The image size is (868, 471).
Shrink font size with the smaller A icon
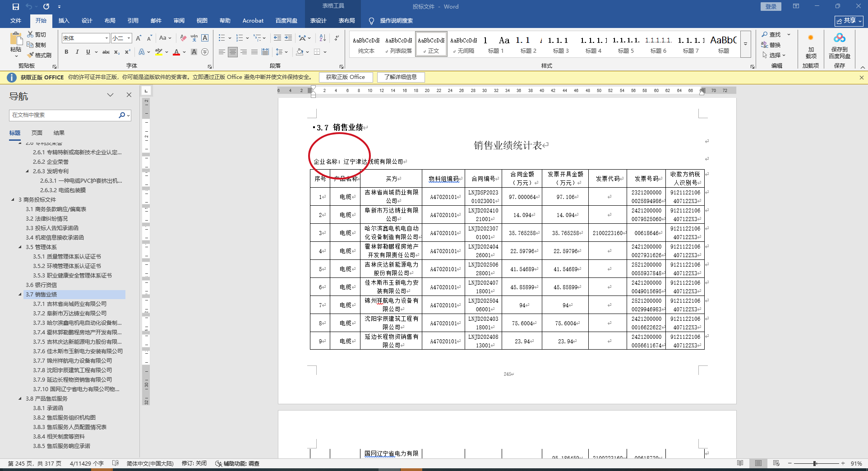click(149, 38)
